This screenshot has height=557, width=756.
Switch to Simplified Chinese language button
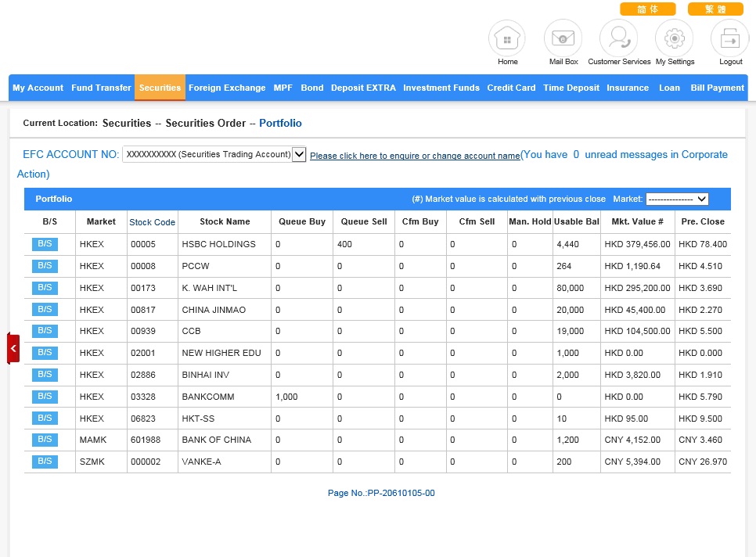click(647, 9)
